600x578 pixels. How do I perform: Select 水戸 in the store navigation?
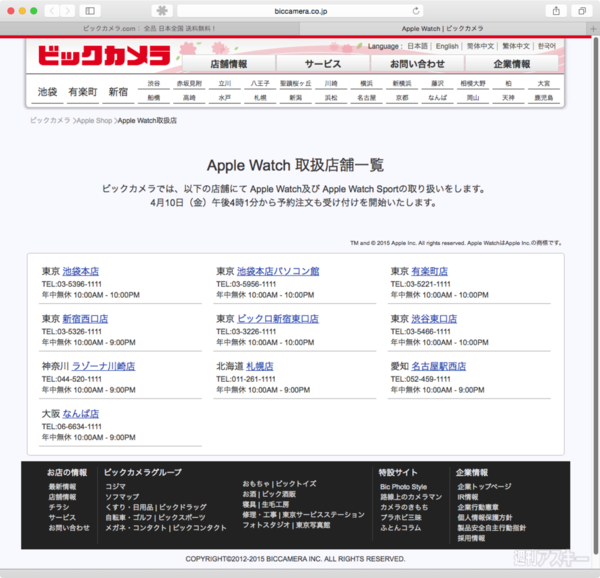(225, 98)
